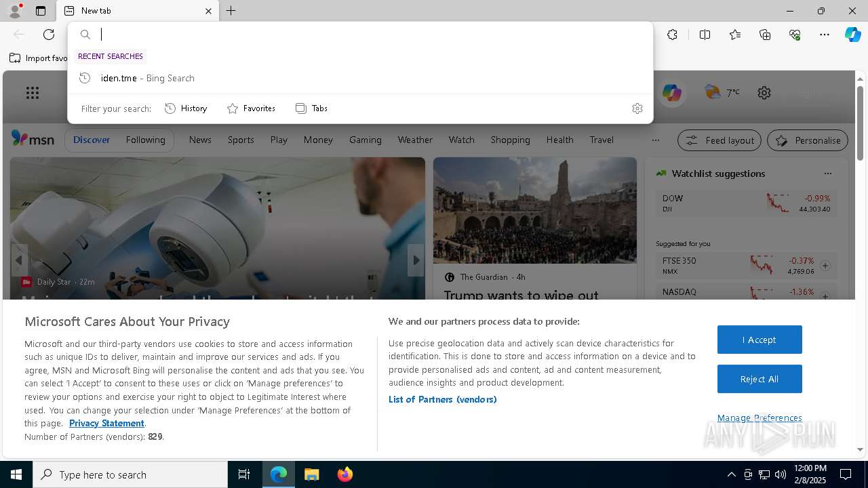
Task: Open Settings and more ellipsis
Action: (825, 35)
